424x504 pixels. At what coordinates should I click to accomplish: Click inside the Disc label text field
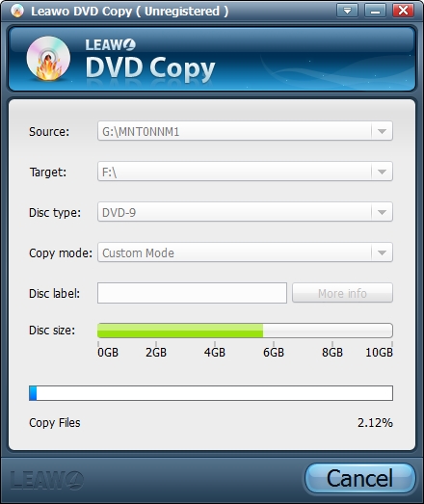coord(192,293)
